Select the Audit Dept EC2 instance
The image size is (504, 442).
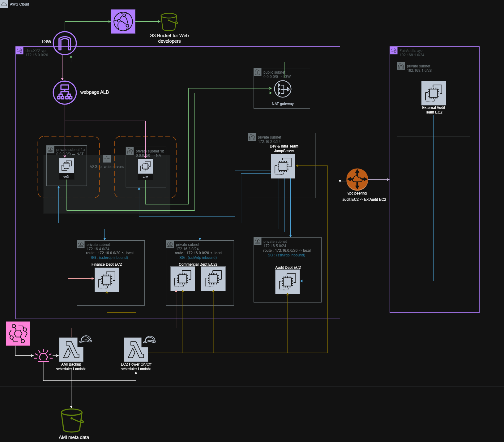[287, 282]
